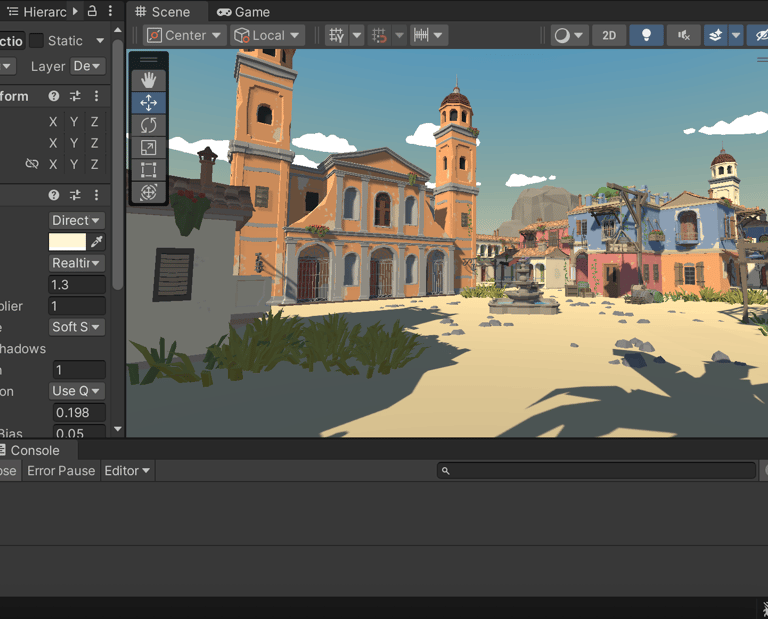The height and width of the screenshot is (619, 768).
Task: Toggle 2D view mode
Action: tap(609, 35)
